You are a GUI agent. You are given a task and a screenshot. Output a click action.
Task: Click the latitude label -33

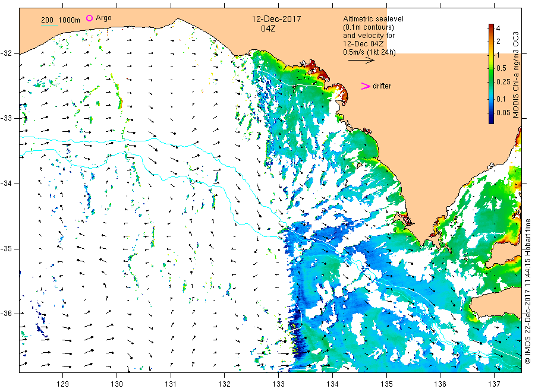tap(6, 118)
